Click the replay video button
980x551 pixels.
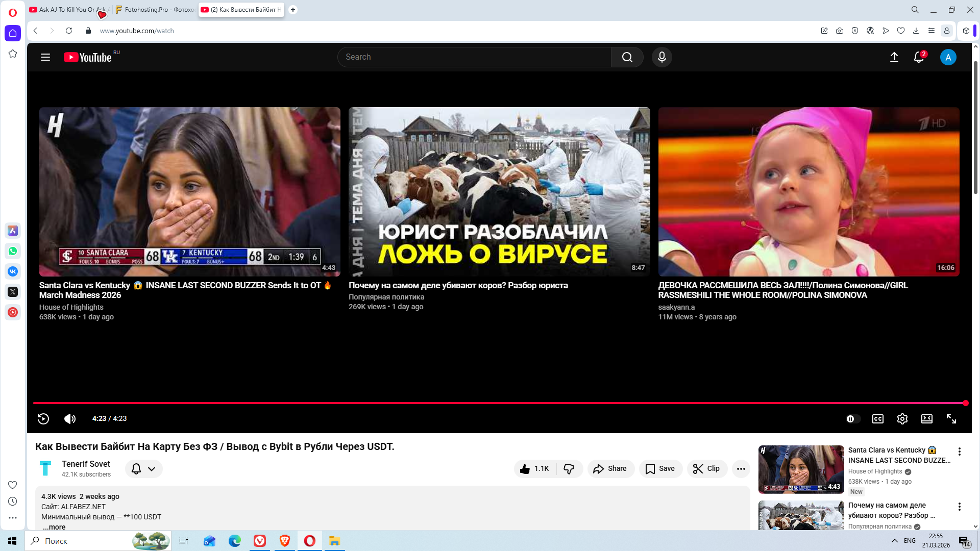point(43,419)
